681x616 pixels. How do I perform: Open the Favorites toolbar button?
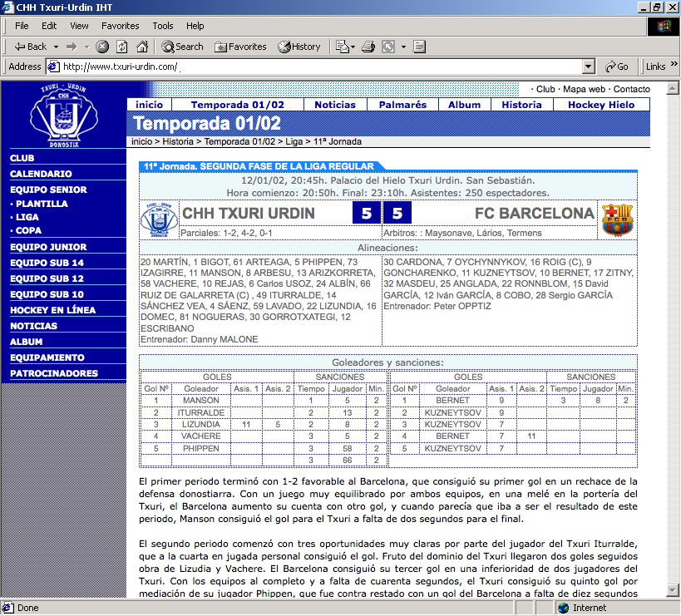tap(240, 47)
